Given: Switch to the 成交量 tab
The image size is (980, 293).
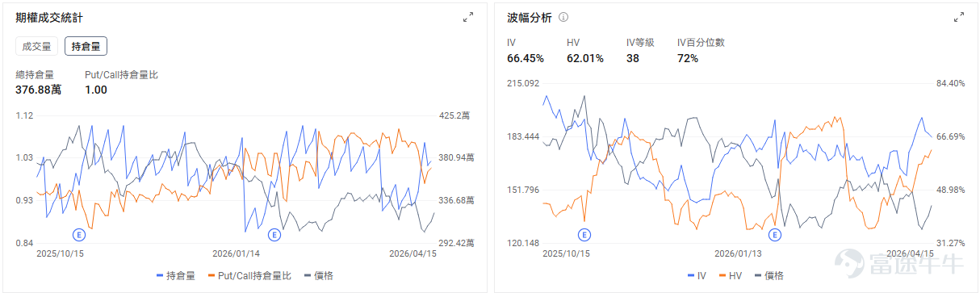Looking at the screenshot, I should coord(37,47).
